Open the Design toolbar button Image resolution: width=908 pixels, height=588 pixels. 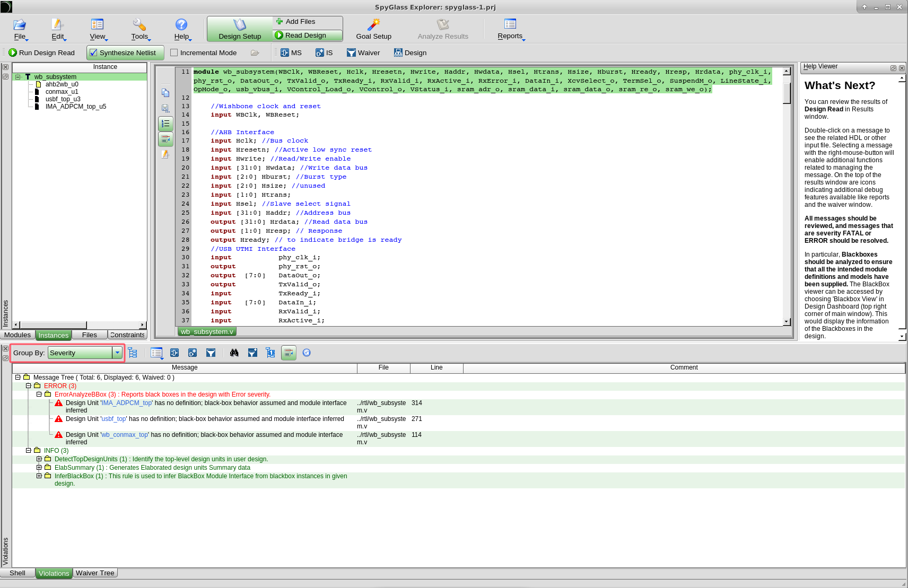[x=410, y=52]
